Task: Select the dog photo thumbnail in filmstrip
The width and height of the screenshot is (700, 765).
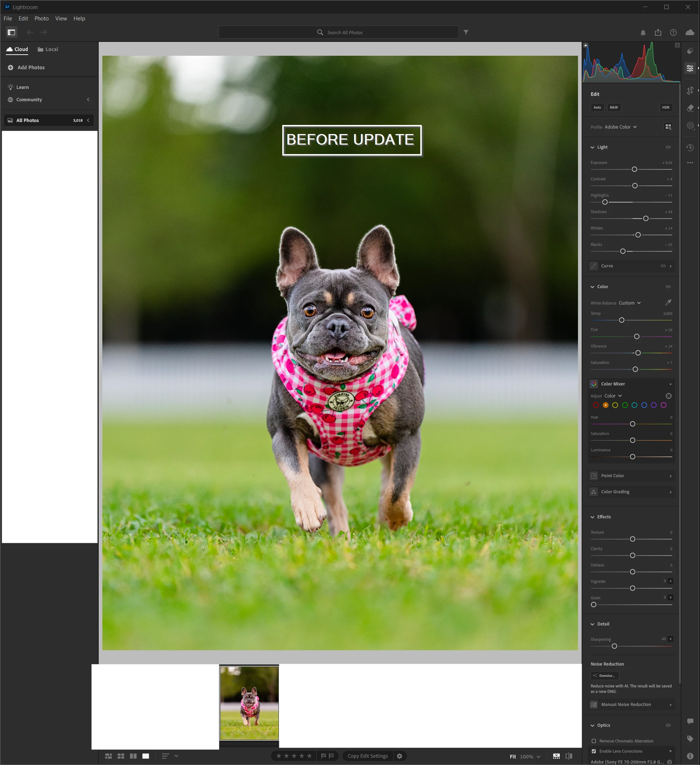Action: [249, 703]
